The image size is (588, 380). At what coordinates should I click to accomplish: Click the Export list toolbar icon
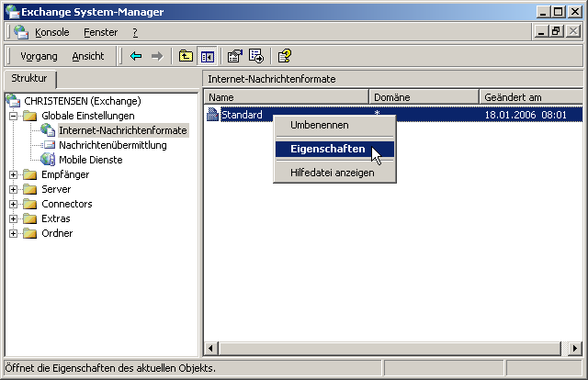(256, 56)
